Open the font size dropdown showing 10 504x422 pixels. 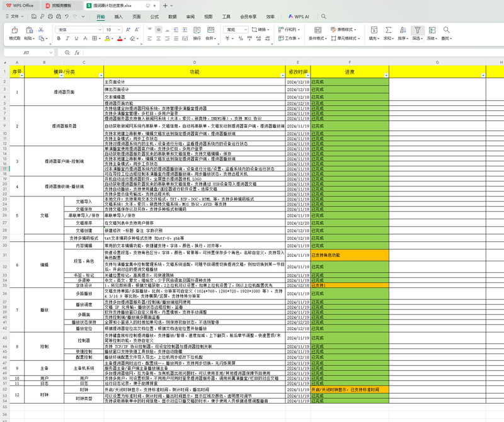pos(119,30)
